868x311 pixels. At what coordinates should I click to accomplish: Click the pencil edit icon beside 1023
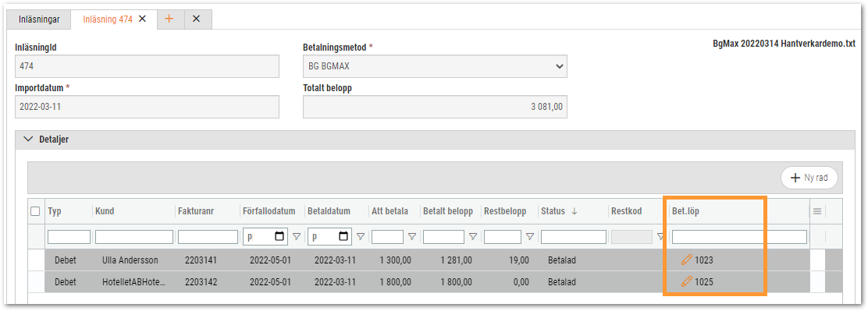[x=686, y=259]
